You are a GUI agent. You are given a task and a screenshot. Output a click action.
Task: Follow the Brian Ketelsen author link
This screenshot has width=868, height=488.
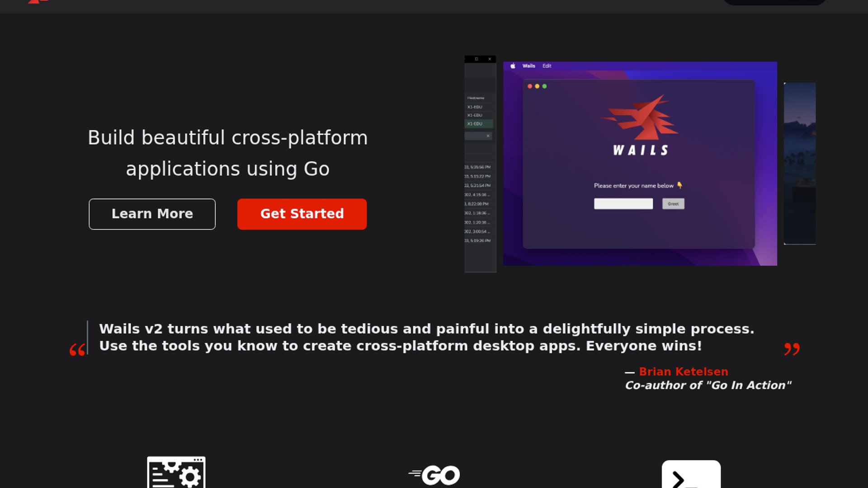(683, 371)
